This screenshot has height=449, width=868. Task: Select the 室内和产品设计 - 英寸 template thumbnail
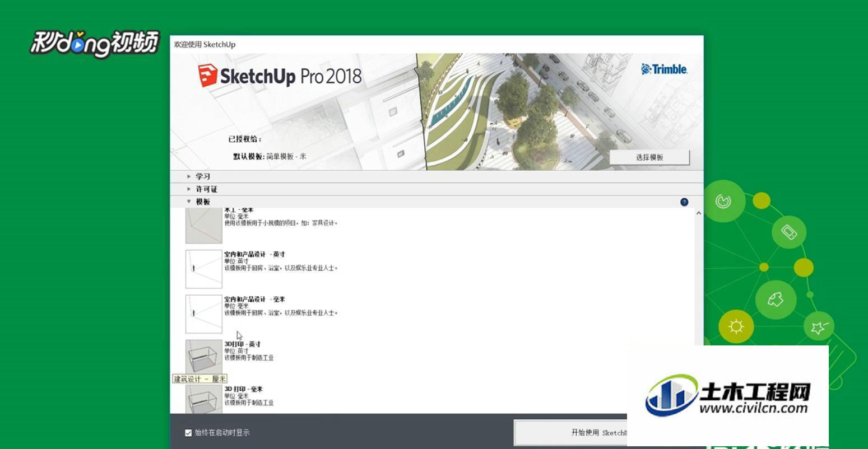coord(204,269)
